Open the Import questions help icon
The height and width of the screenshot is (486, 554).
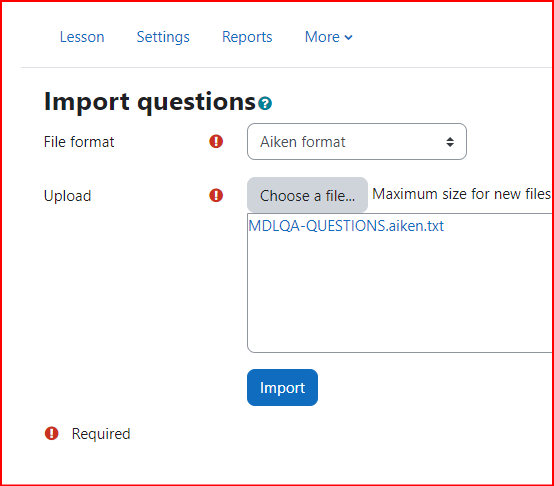pyautogui.click(x=265, y=103)
